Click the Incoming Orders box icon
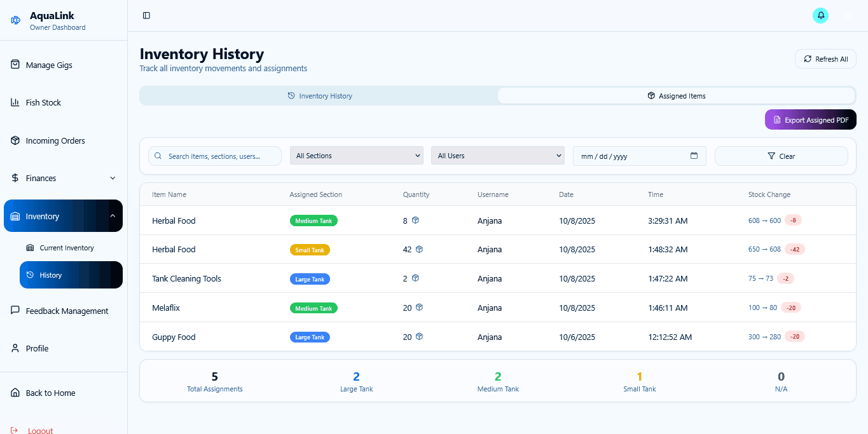Image resolution: width=868 pixels, height=434 pixels. (x=14, y=140)
